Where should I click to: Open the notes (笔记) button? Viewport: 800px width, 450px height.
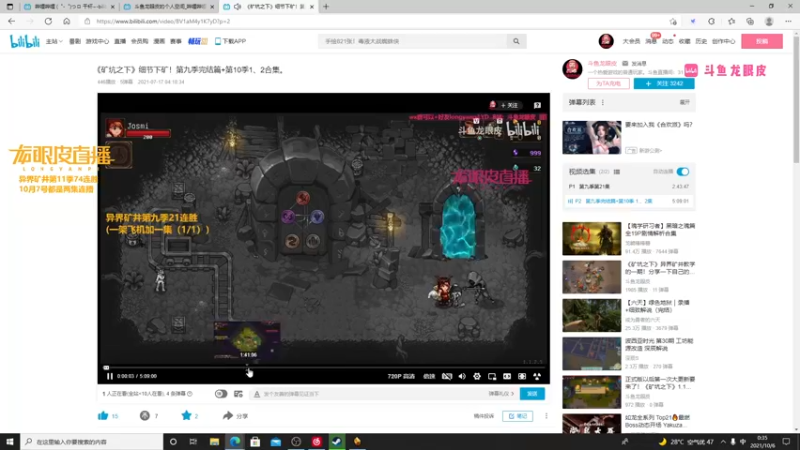(x=517, y=416)
